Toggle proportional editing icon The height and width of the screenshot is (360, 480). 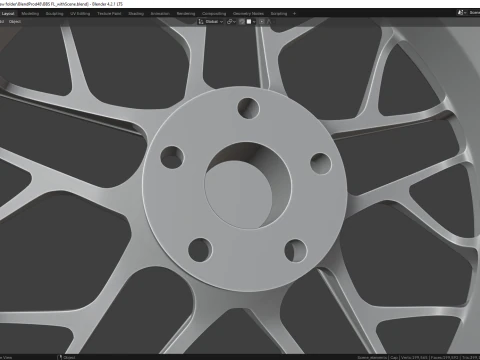coord(262,22)
